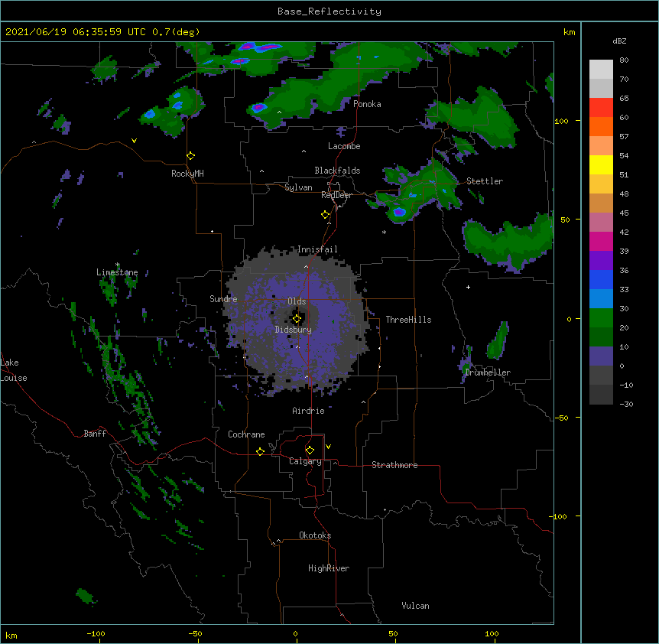Click the white plus marker north of Drumheller
This screenshot has height=644, width=659.
pos(468,287)
